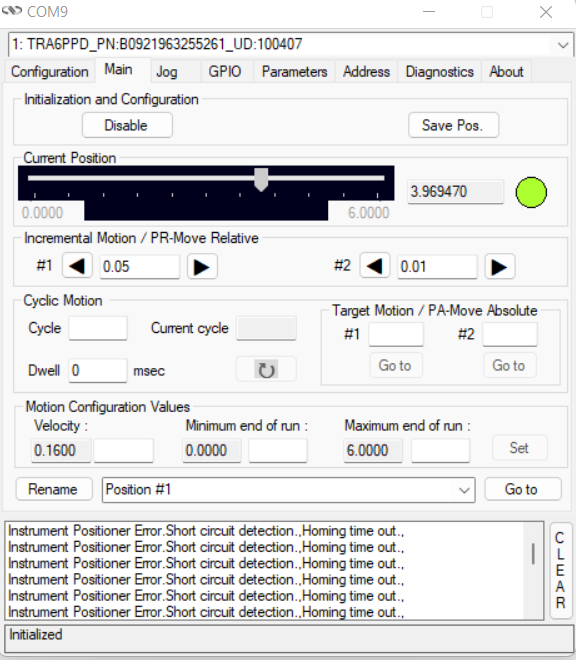The image size is (576, 660).
Task: Click the error log scrollbar thumb
Action: tap(533, 554)
